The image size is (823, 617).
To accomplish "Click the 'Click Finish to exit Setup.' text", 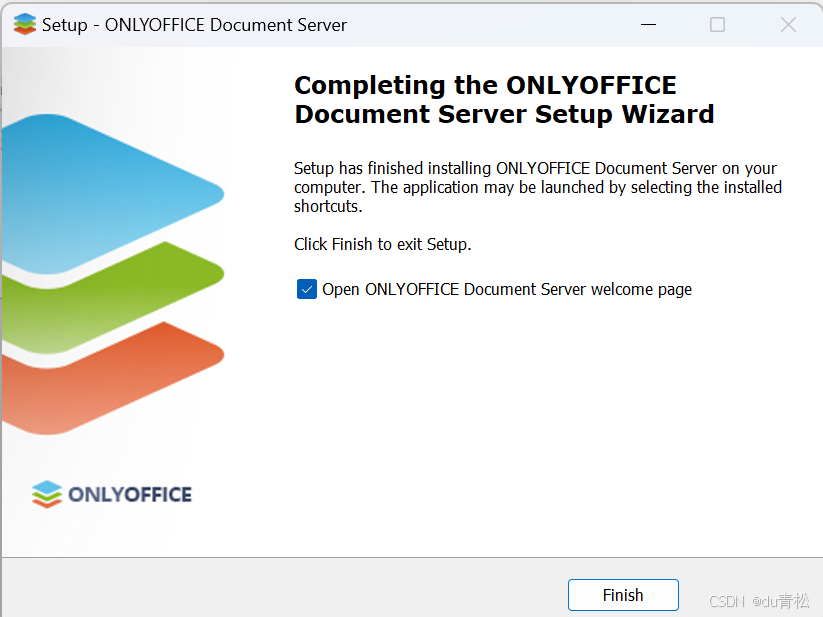I will coord(383,244).
